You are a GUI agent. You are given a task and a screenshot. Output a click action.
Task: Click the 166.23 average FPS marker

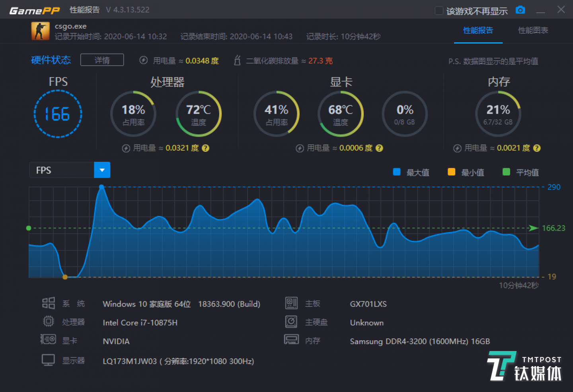click(554, 228)
